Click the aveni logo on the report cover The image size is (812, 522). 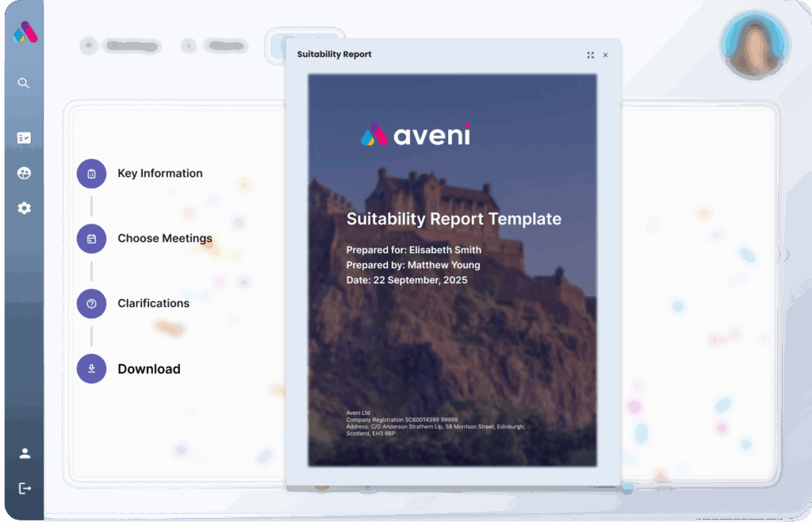pos(416,135)
